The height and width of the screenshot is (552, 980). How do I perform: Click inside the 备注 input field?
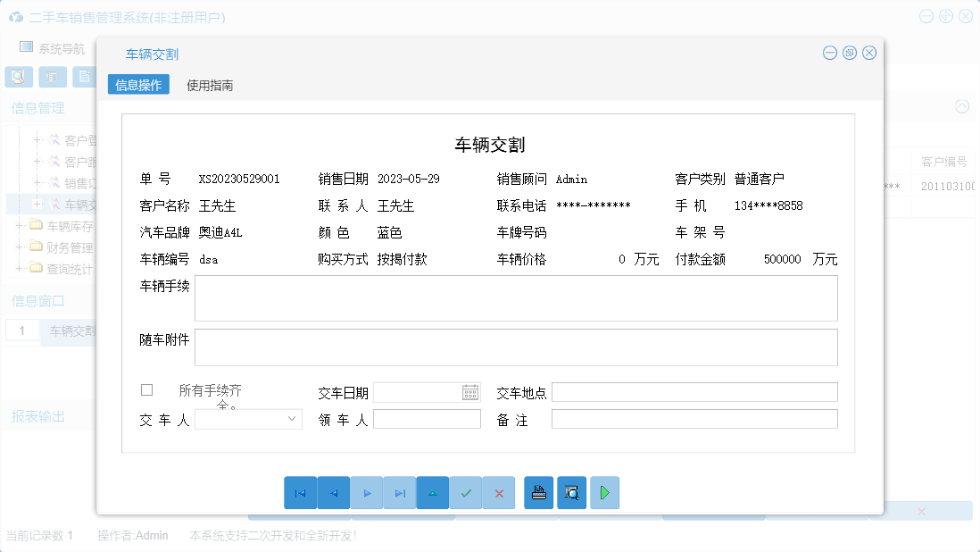click(694, 419)
